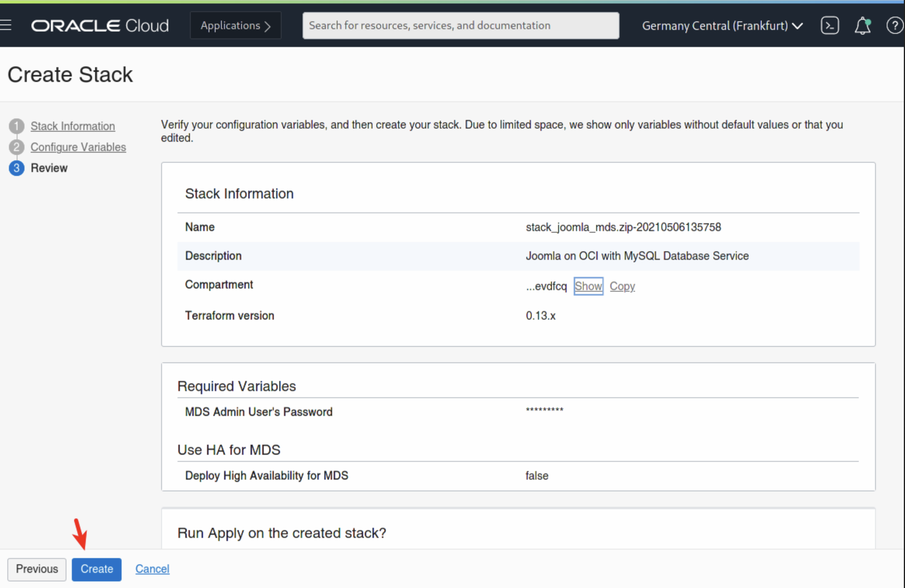Open the hamburger navigation menu
Image resolution: width=905 pixels, height=588 pixels.
click(x=5, y=25)
